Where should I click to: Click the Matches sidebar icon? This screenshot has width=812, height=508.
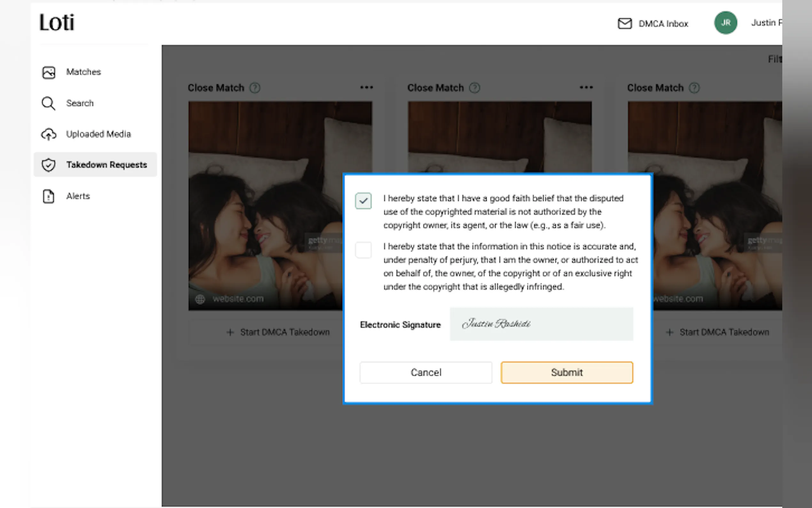click(x=49, y=72)
